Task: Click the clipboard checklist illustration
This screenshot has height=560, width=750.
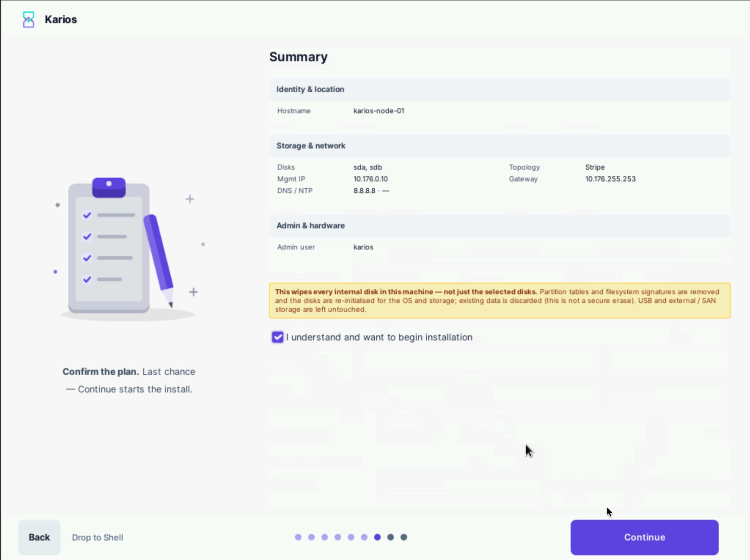Action: [109, 245]
